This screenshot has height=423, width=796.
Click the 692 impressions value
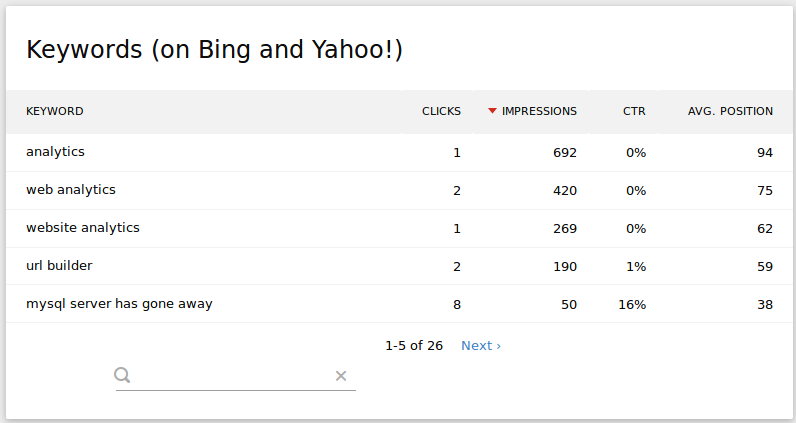tap(565, 153)
